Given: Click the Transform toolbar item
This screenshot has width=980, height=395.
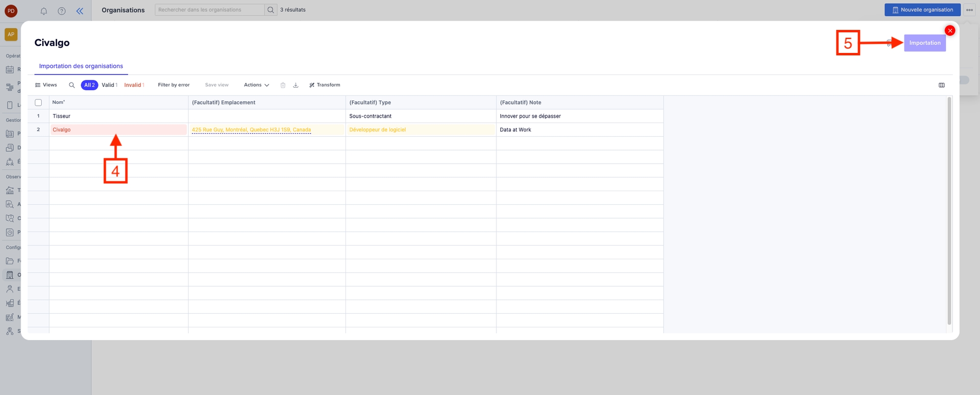Looking at the screenshot, I should (x=324, y=85).
